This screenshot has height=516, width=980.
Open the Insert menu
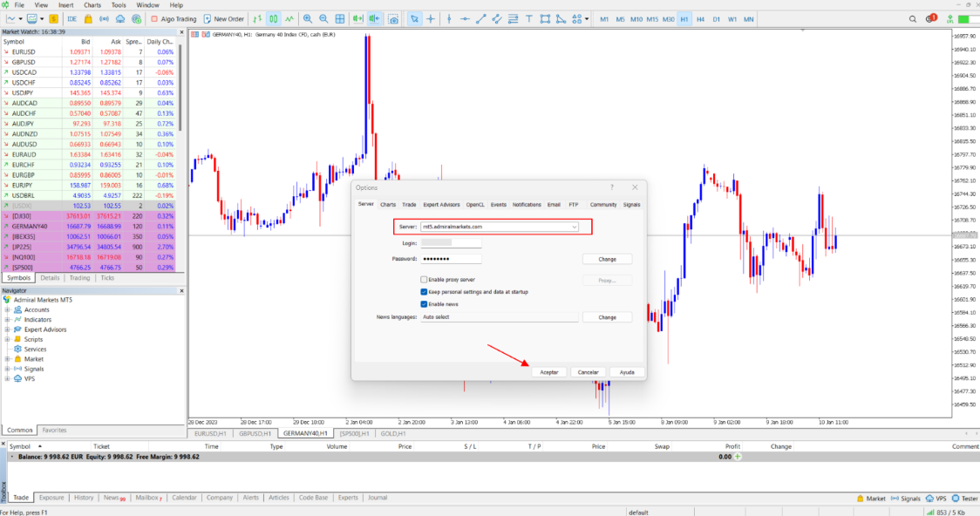click(65, 5)
